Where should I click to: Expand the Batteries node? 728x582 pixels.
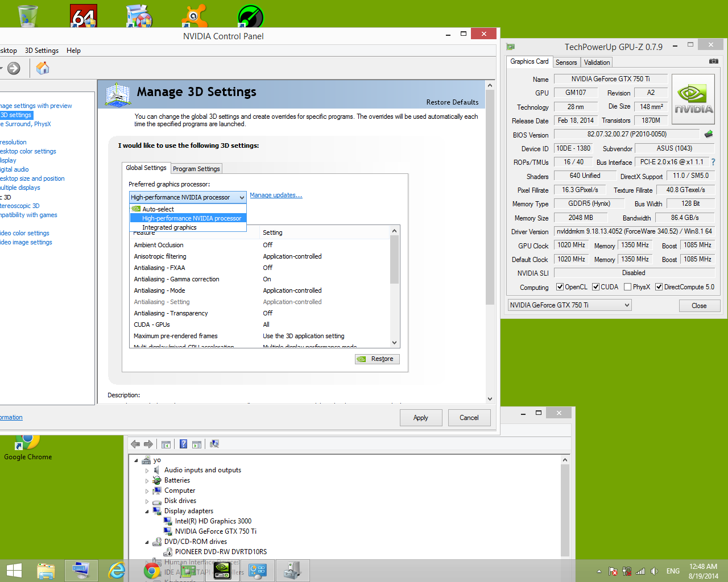(147, 481)
